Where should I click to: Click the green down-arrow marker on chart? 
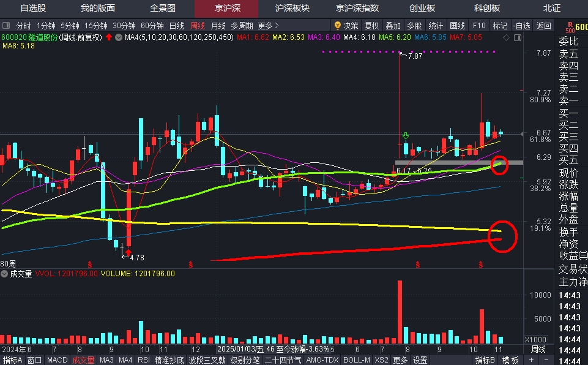406,135
